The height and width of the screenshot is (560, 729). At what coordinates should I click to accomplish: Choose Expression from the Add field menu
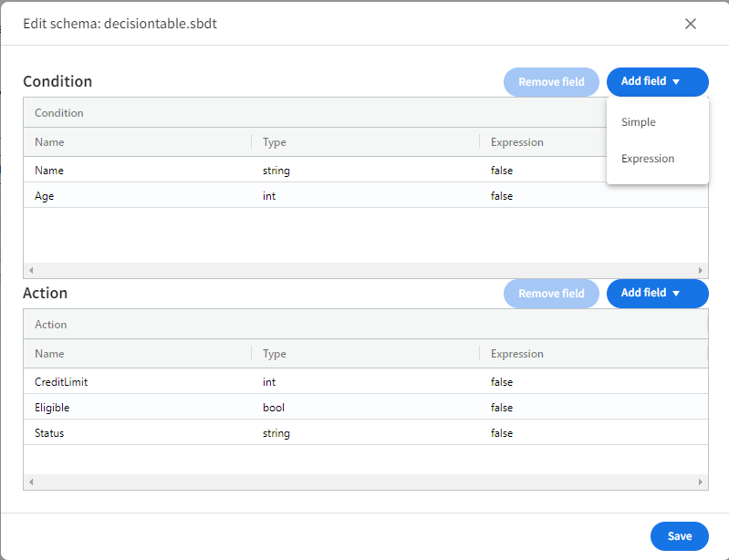(648, 159)
